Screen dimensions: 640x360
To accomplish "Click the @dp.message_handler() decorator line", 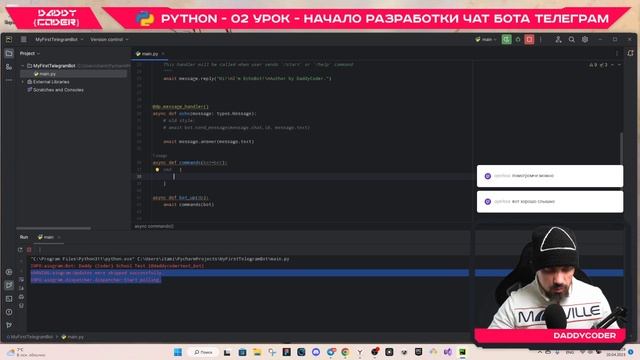I will click(180, 107).
